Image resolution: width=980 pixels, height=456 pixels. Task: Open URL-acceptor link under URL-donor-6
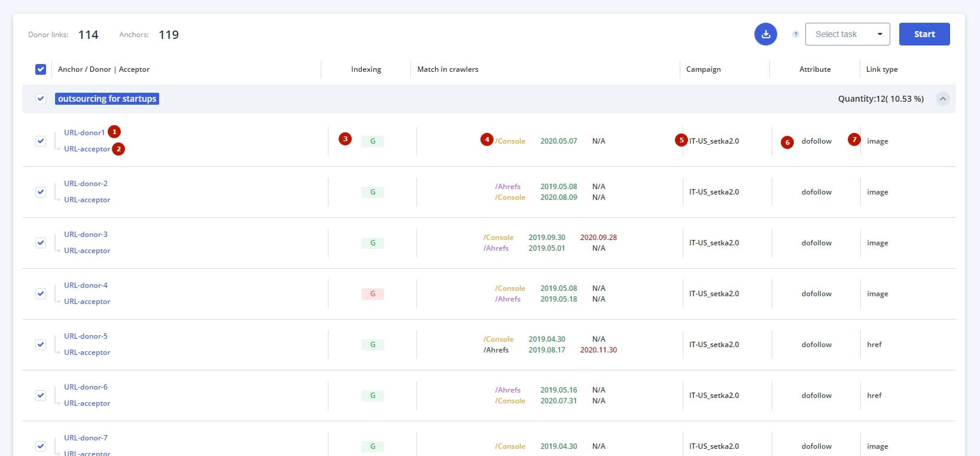coord(87,403)
